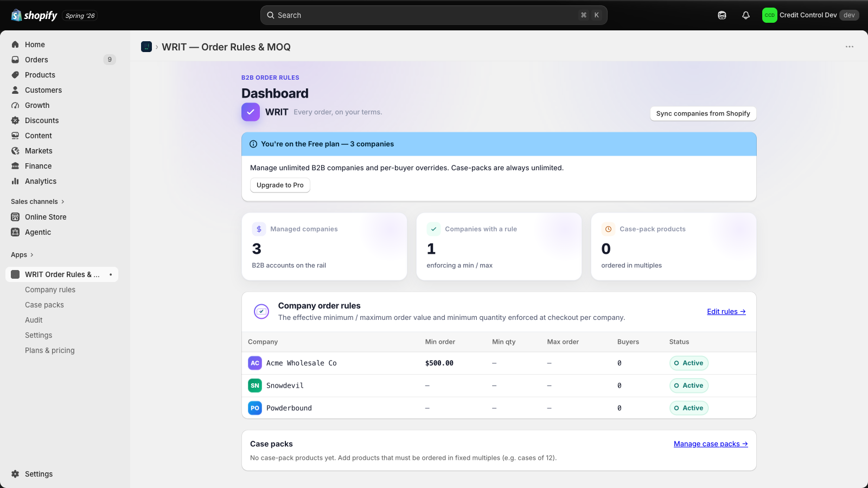Click the Status column header
This screenshot has width=868, height=488.
(679, 342)
